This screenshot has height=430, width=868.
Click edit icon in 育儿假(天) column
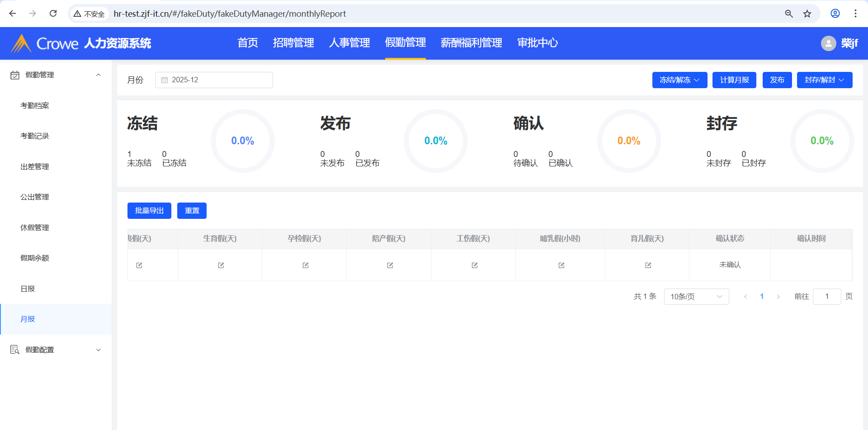pos(648,265)
